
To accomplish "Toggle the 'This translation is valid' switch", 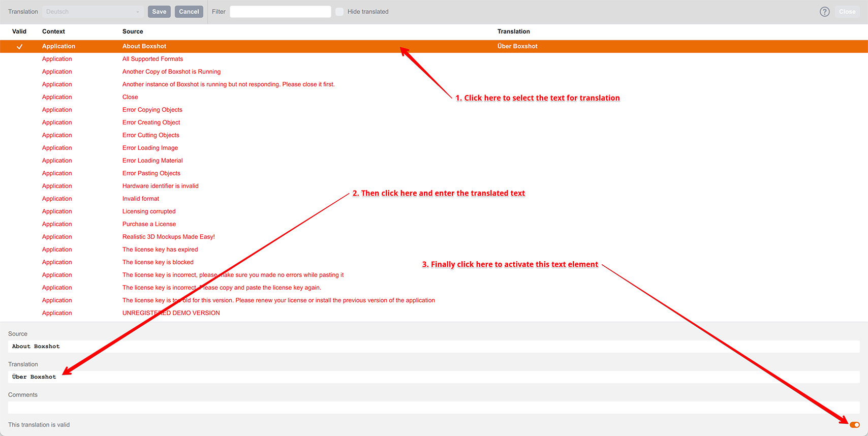I will click(x=854, y=425).
